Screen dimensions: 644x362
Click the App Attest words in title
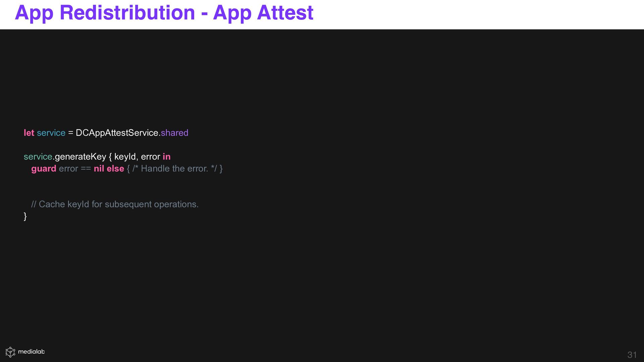click(263, 13)
